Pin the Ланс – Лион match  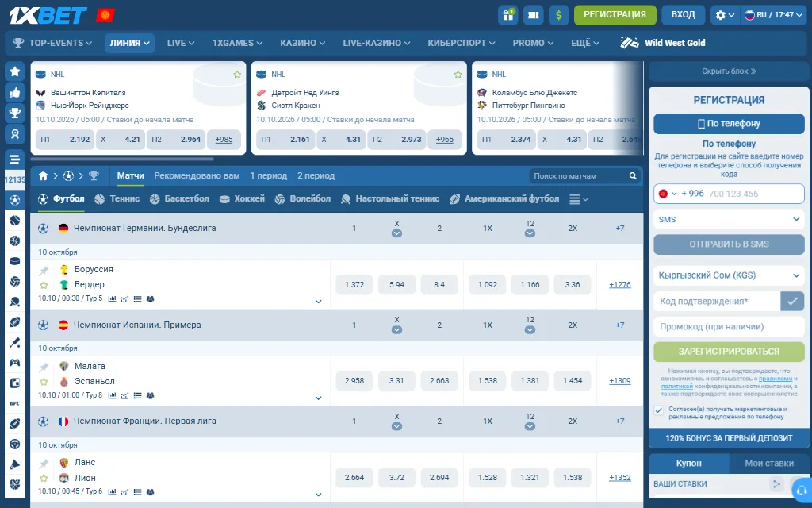point(44,464)
